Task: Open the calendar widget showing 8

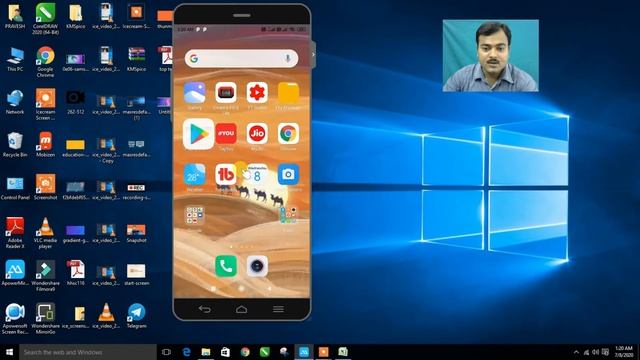Action: 257,175
